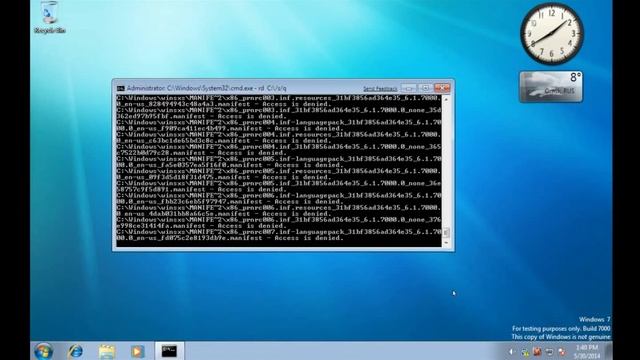Screen dimensions: 640x360
Task: Click the Show desktop button
Action: coord(609,351)
